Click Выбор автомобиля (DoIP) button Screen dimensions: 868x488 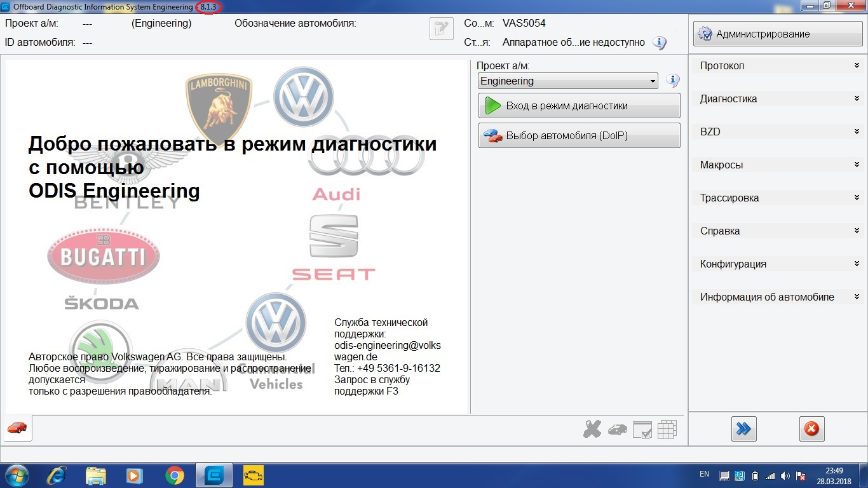click(x=579, y=135)
